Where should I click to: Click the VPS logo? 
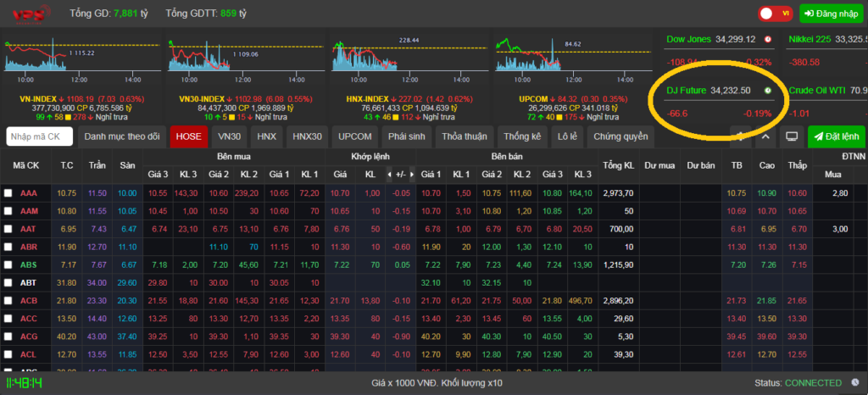(32, 14)
